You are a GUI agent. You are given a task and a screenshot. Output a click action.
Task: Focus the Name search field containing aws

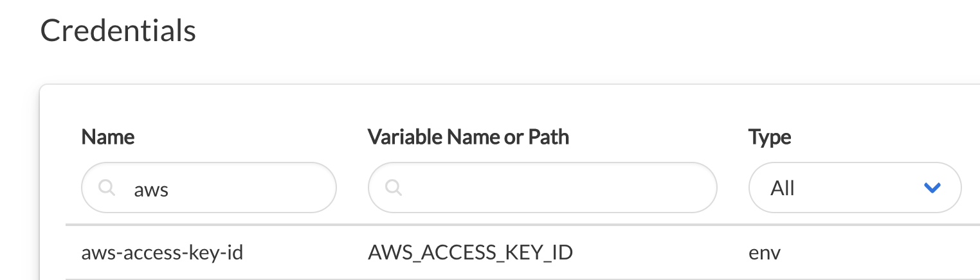click(x=219, y=188)
